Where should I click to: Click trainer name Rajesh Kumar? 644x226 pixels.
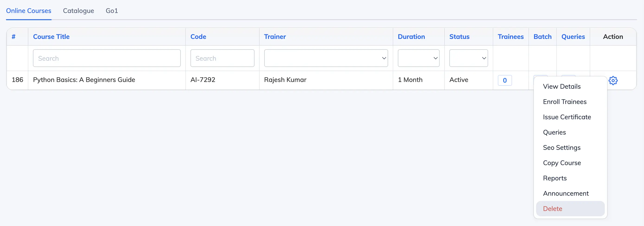[285, 80]
